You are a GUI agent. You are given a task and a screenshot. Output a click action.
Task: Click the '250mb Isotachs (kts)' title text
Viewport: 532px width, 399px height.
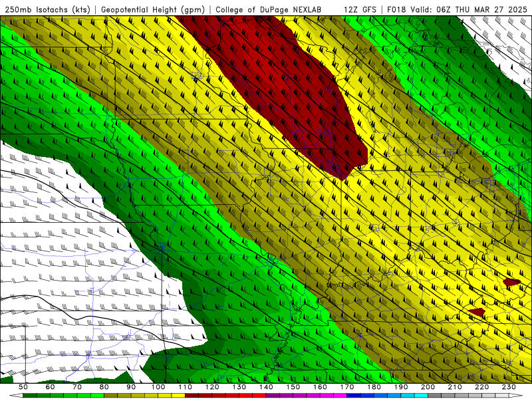48,10
